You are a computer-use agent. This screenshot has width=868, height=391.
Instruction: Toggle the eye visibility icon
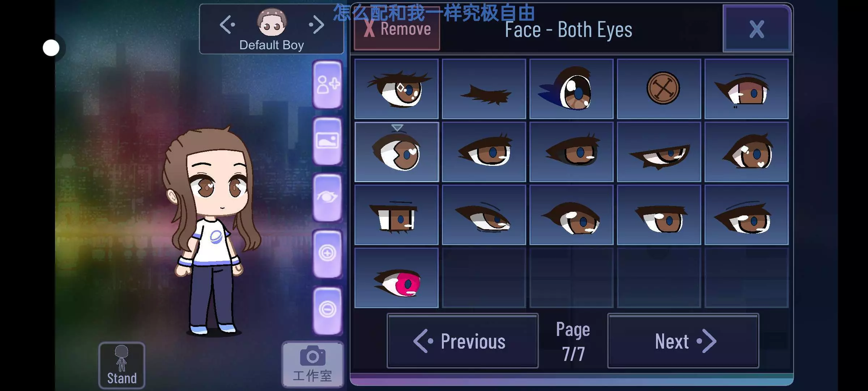point(328,197)
